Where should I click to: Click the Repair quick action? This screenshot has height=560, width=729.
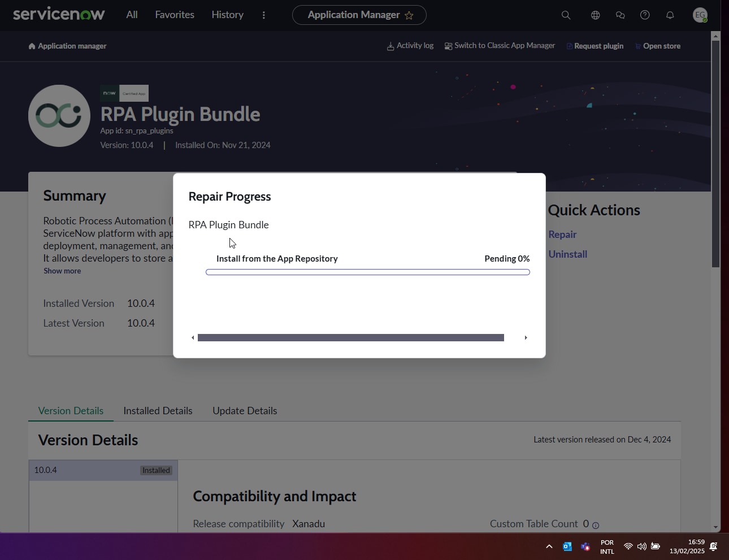pyautogui.click(x=562, y=235)
